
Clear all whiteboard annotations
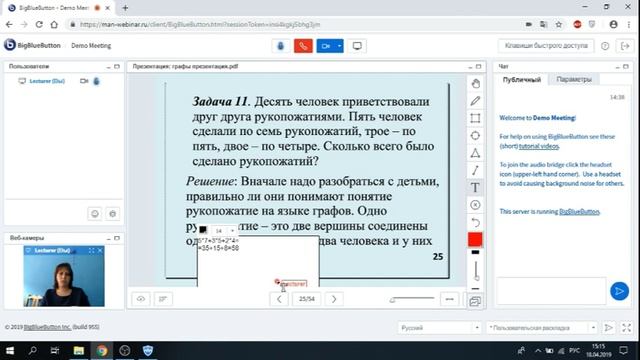pos(475,205)
